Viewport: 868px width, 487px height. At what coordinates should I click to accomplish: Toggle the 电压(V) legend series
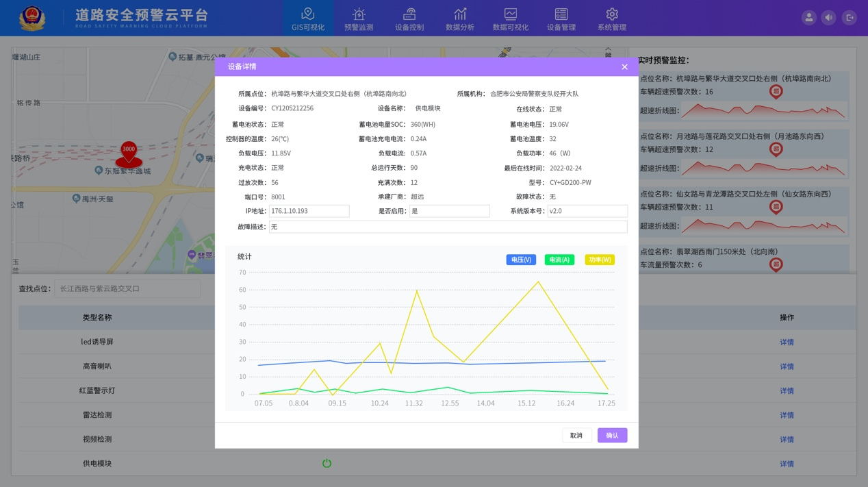click(x=521, y=260)
